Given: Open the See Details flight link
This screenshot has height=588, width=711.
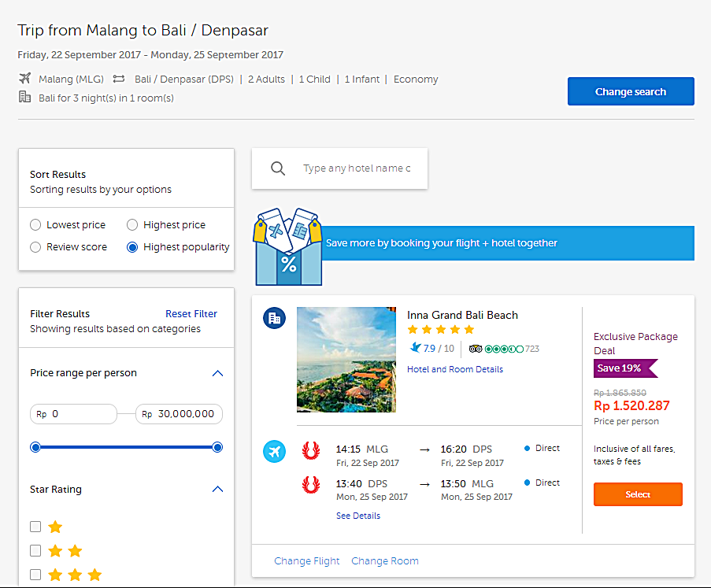Looking at the screenshot, I should tap(358, 516).
